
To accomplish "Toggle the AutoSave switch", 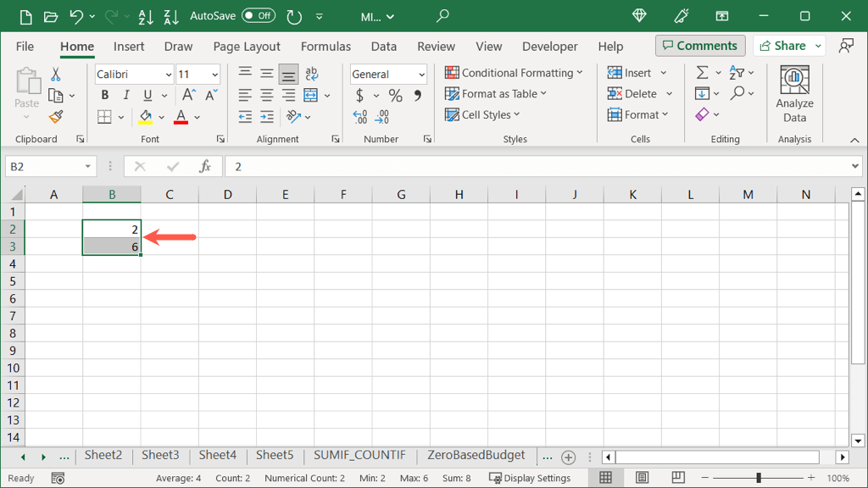I will (259, 16).
